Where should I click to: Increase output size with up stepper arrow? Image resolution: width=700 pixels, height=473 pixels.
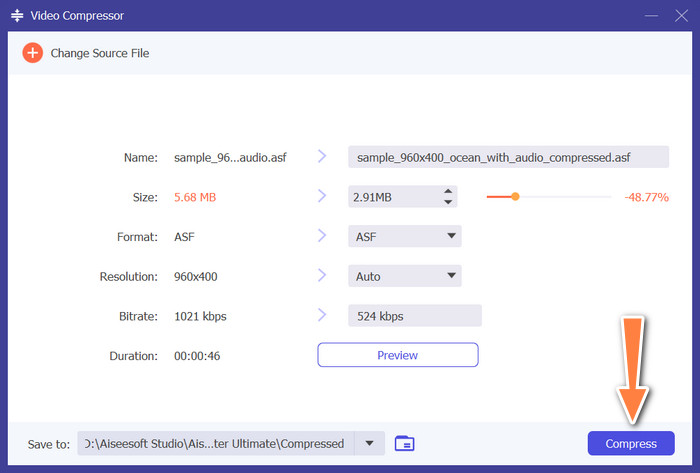coord(448,191)
